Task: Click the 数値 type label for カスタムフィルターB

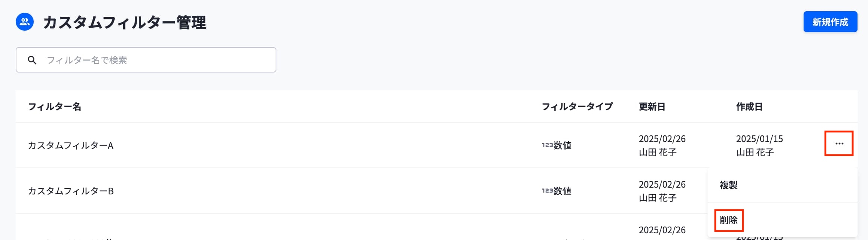Action: (562, 191)
